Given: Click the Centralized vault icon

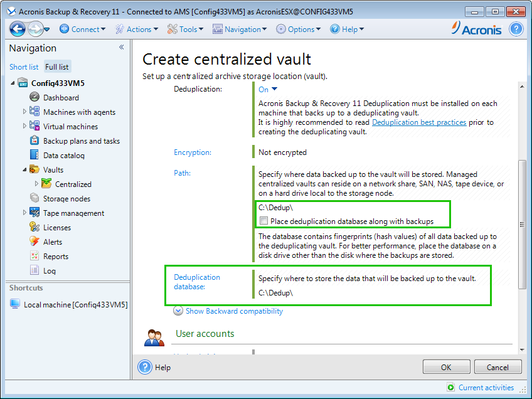Looking at the screenshot, I should 46,183.
